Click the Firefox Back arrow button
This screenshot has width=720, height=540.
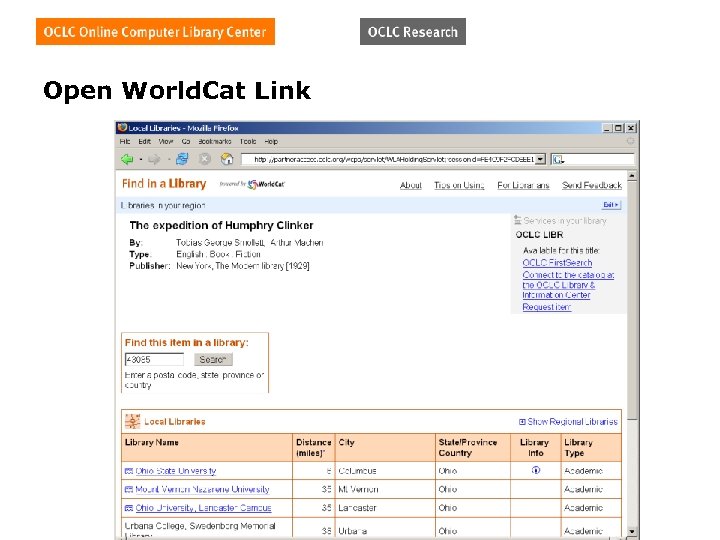(127, 159)
